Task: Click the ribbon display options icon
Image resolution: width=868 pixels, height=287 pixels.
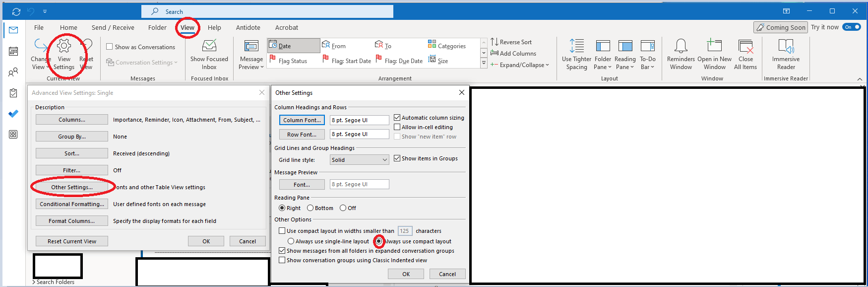Action: click(786, 11)
